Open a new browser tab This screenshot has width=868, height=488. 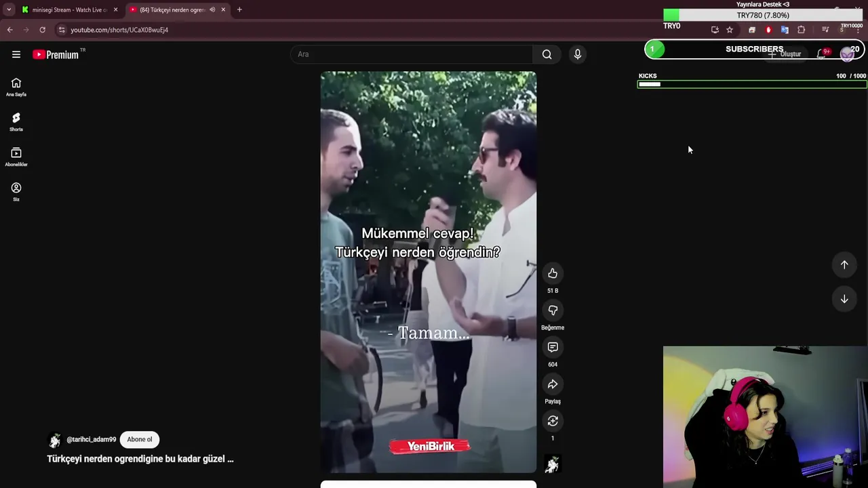click(239, 9)
